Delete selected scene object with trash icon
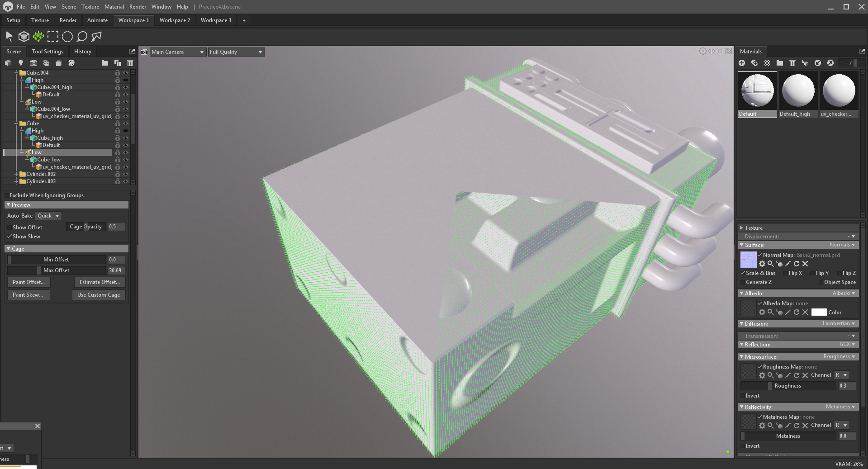The width and height of the screenshot is (868, 469). click(130, 63)
